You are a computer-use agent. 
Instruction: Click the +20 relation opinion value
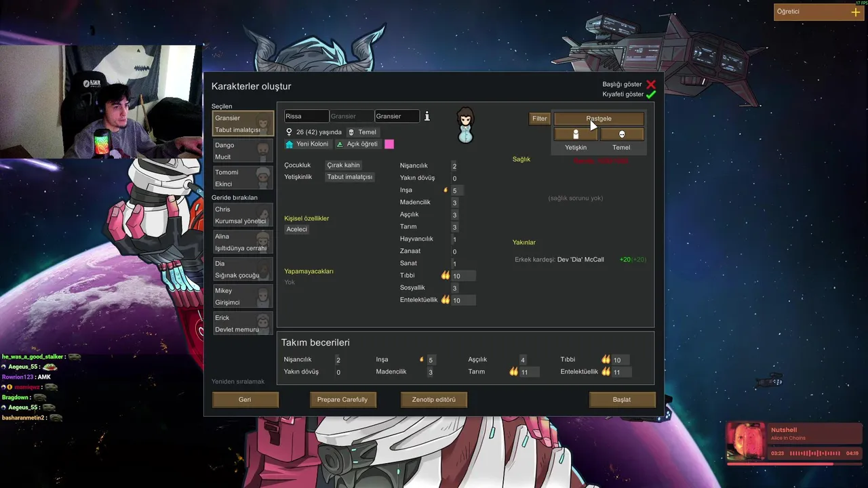click(626, 260)
